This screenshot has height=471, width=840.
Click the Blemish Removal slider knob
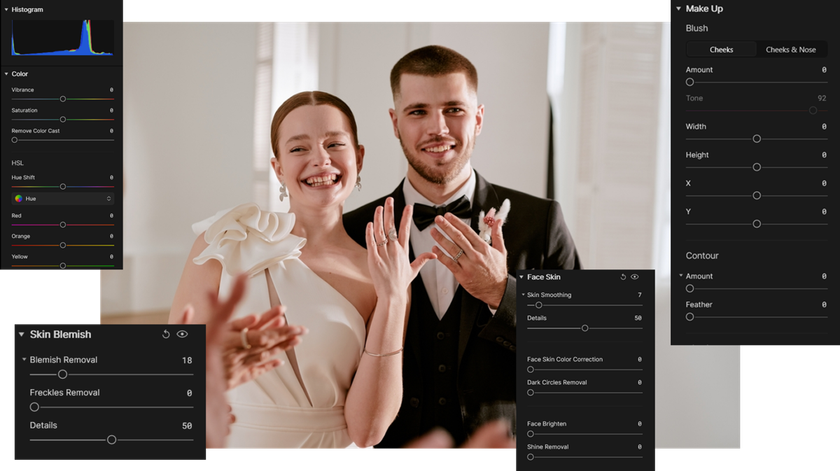(x=62, y=374)
